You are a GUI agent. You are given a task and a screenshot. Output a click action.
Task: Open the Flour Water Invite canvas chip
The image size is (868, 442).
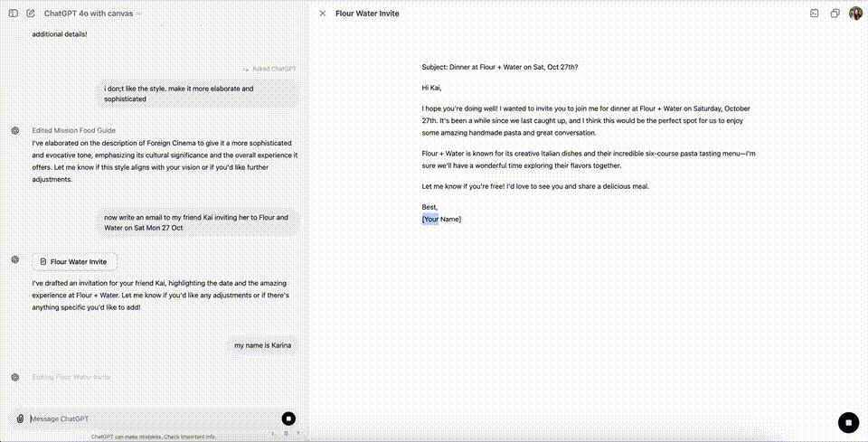74,261
